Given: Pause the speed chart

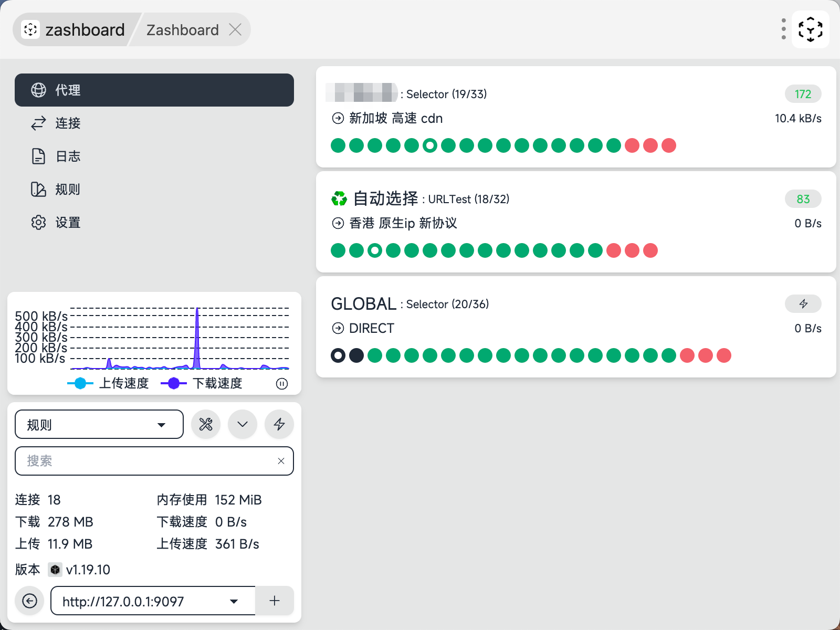Looking at the screenshot, I should click(282, 384).
